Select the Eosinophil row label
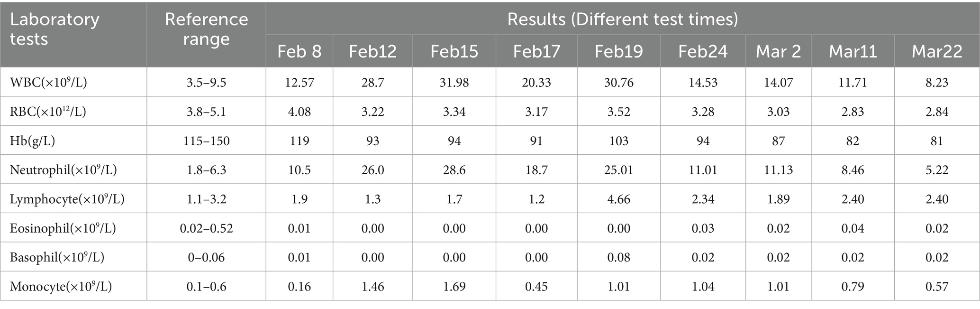 (x=63, y=228)
